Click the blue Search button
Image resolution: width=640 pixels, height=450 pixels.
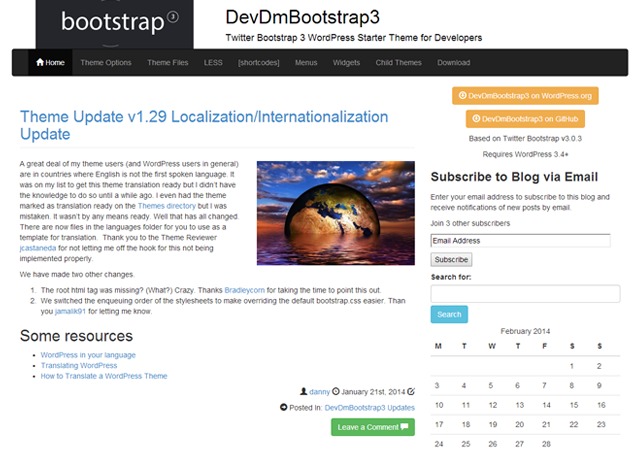(x=449, y=314)
